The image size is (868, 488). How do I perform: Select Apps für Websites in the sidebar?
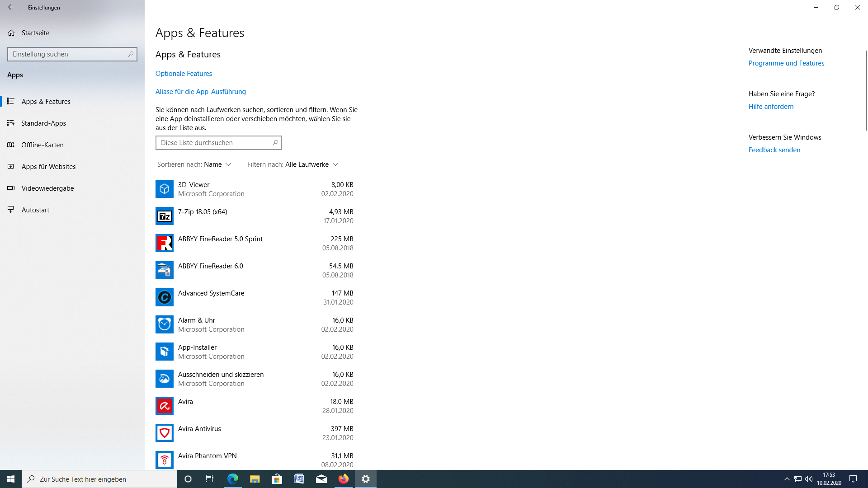click(72, 167)
